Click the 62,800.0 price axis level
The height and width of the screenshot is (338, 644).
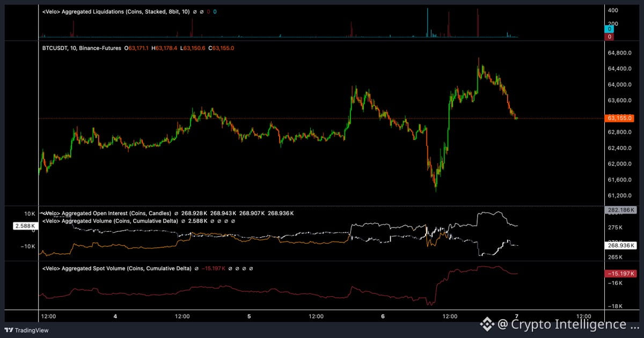(619, 132)
